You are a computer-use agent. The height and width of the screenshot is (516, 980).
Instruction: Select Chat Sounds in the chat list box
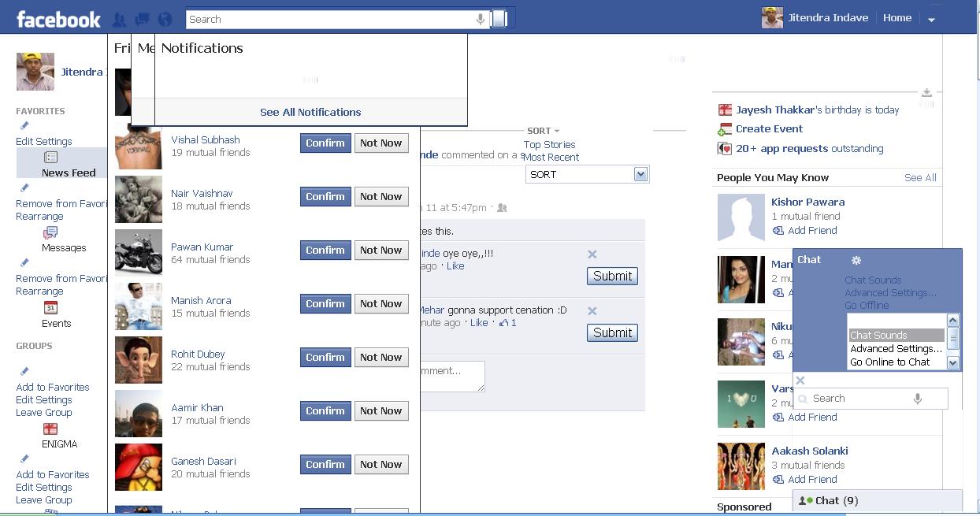tap(896, 336)
